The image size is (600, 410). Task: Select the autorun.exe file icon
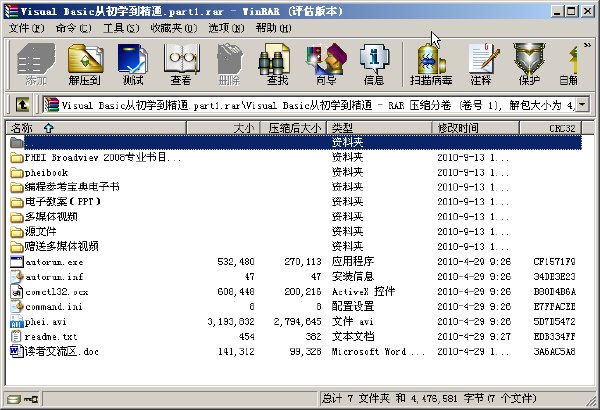[x=17, y=262]
